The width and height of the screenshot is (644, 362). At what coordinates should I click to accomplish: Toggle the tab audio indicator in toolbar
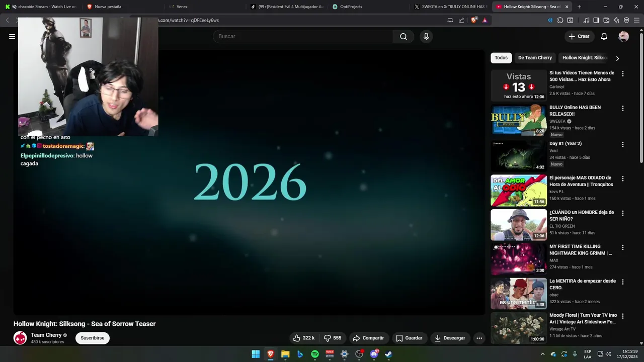click(550, 20)
